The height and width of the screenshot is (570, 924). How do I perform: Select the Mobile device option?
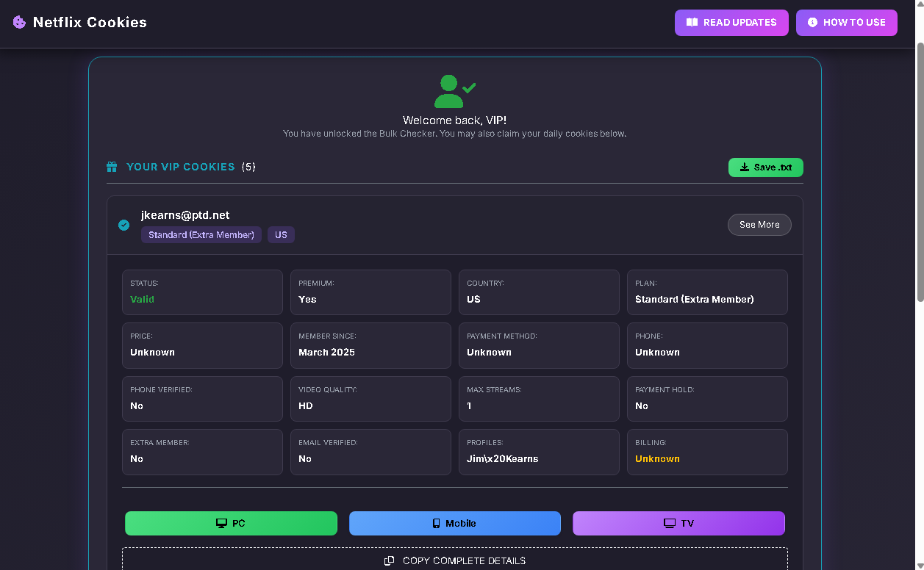click(454, 524)
